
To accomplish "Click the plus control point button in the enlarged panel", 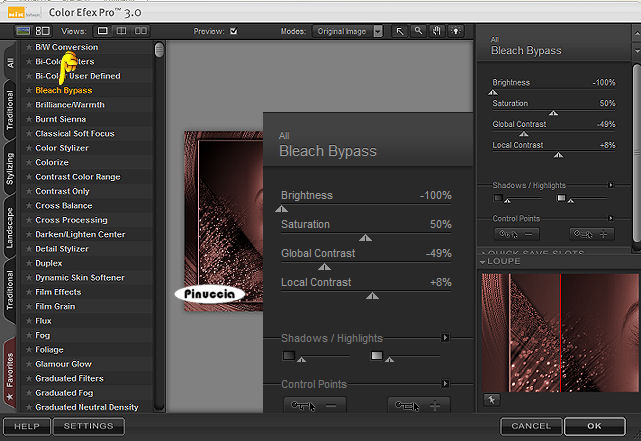I will coord(419,405).
